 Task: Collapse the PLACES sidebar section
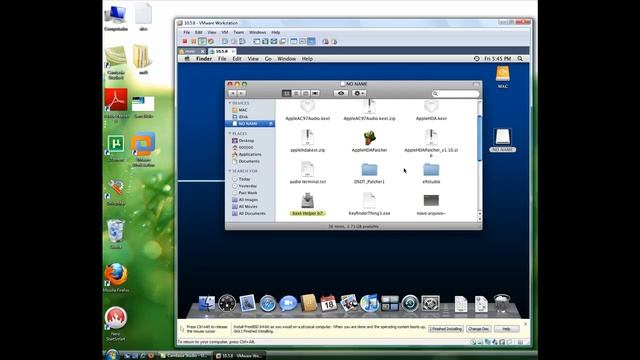(x=230, y=133)
